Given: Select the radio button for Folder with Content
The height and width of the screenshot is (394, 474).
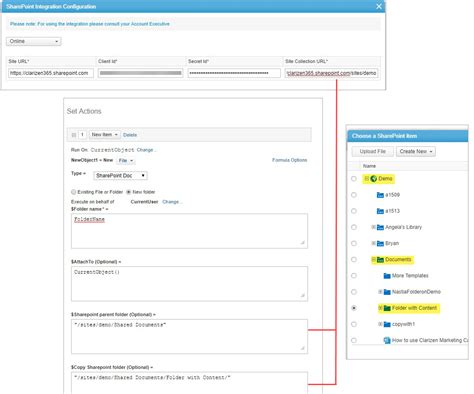Looking at the screenshot, I should click(x=354, y=308).
